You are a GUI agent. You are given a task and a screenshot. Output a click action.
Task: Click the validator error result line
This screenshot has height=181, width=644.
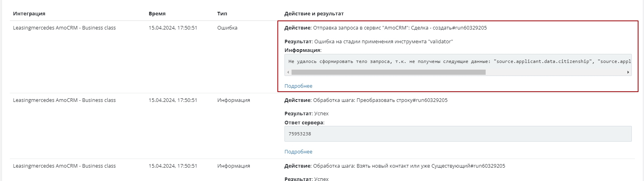pyautogui.click(x=383, y=41)
